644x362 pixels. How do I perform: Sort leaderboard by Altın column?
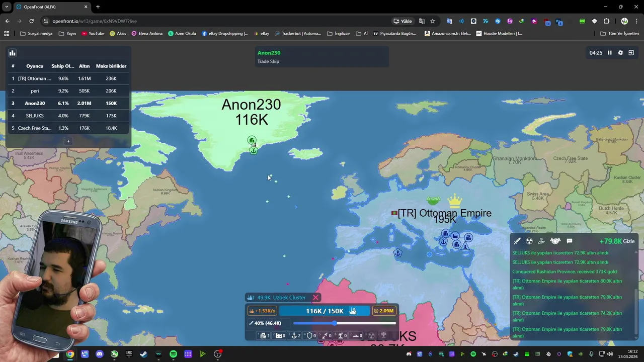(84, 66)
